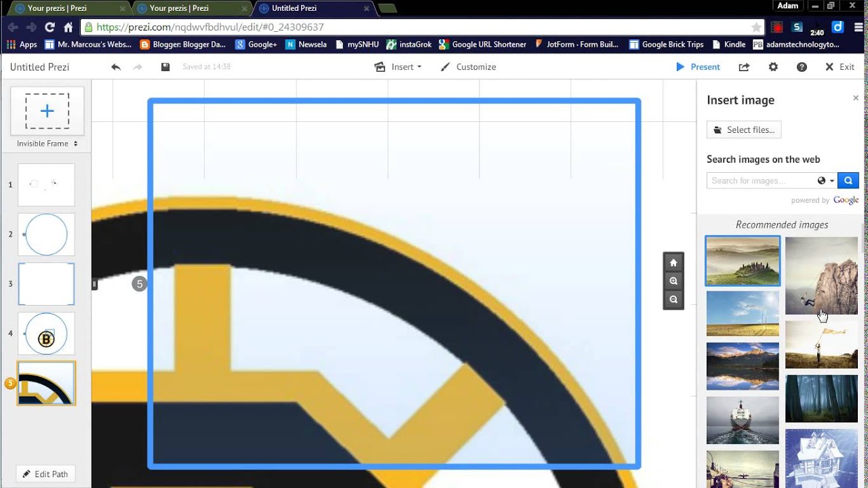
Task: Click the blue 'd' extension icon
Action: coord(837,27)
